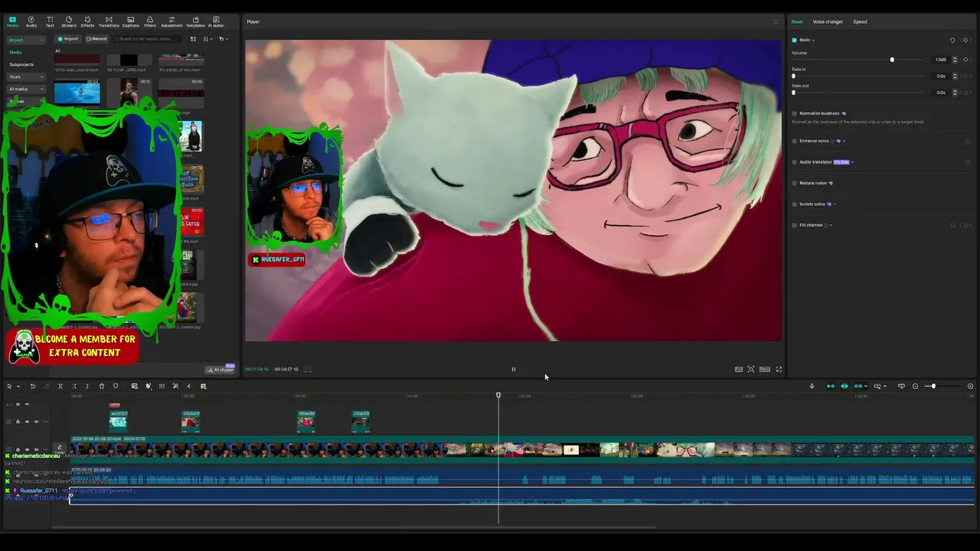Add a marker with the shield icon
Screen dimensions: 980x551
pyautogui.click(x=116, y=386)
